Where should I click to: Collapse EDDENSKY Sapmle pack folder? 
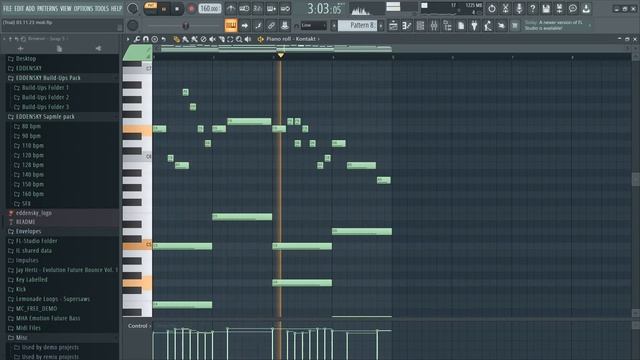[45, 117]
